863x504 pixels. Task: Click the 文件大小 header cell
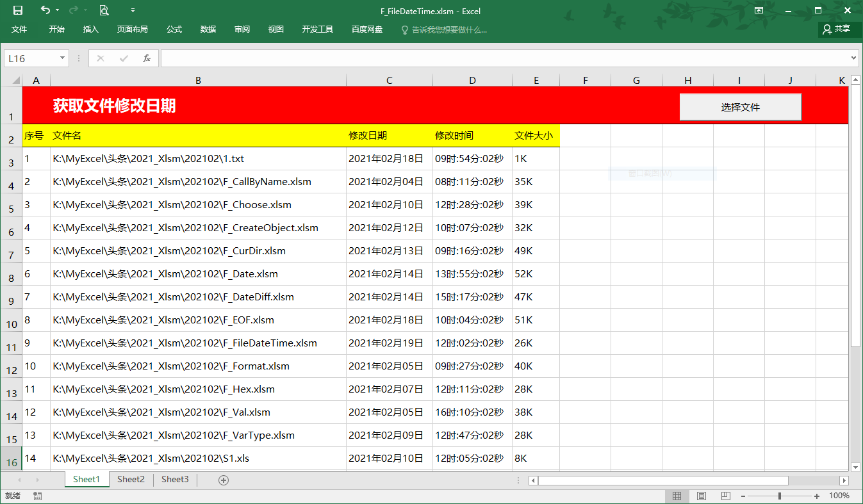pos(536,136)
